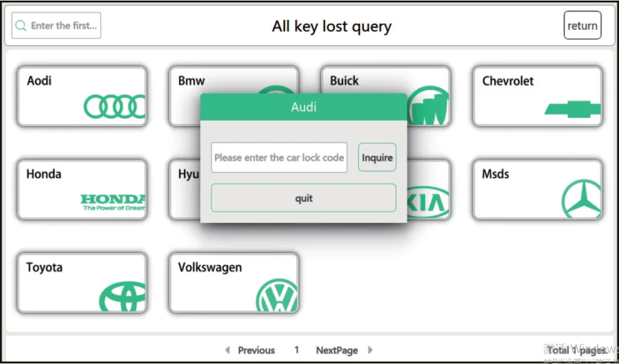Click the All key lost query title
The width and height of the screenshot is (619, 364).
[x=332, y=26]
